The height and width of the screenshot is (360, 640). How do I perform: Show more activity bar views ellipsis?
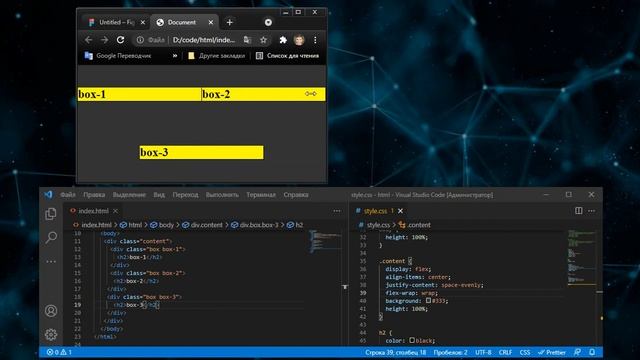click(51, 261)
